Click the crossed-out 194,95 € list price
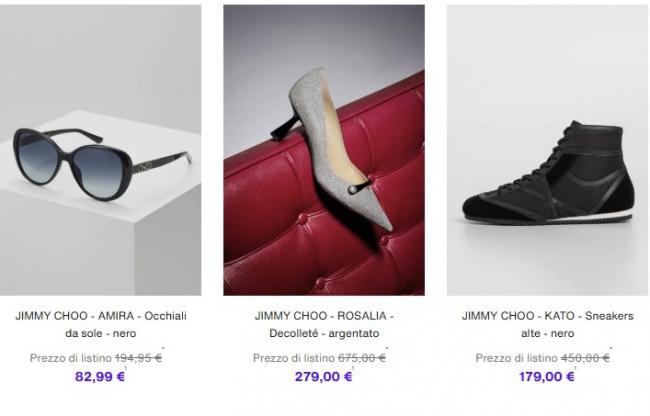Screen dimensions: 650x416 pyautogui.click(x=138, y=358)
